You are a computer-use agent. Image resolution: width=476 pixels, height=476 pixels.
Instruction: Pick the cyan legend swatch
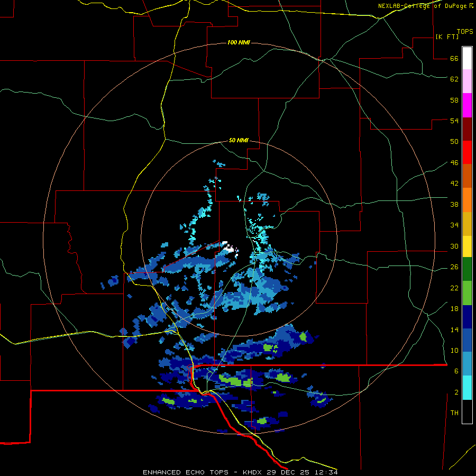tap(467, 388)
